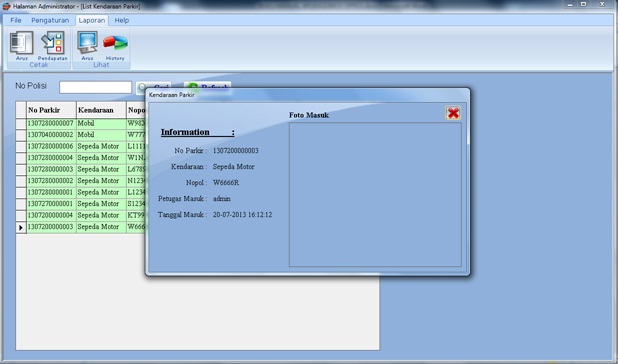Click the Kendaraan Parkir dialog title bar
The height and width of the screenshot is (364, 618).
pos(307,95)
